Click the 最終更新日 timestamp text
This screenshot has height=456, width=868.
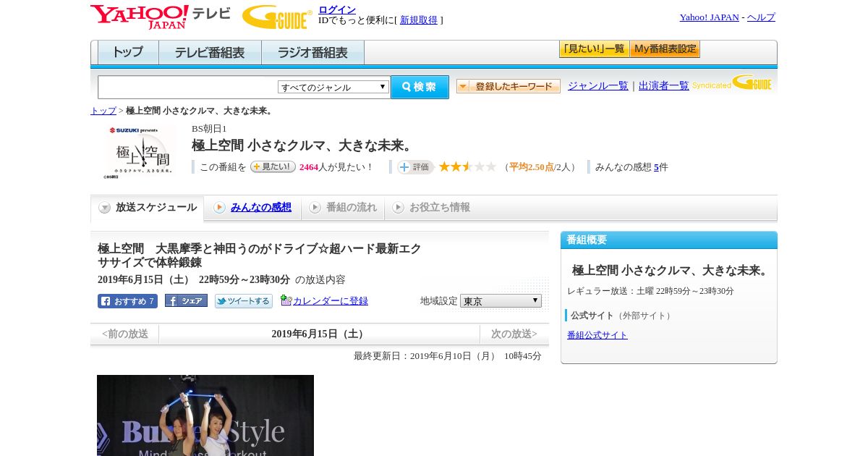pos(448,356)
